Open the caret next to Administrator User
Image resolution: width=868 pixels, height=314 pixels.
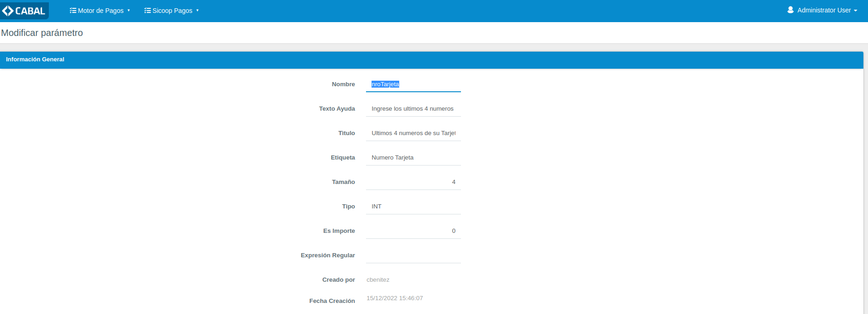[x=856, y=11]
